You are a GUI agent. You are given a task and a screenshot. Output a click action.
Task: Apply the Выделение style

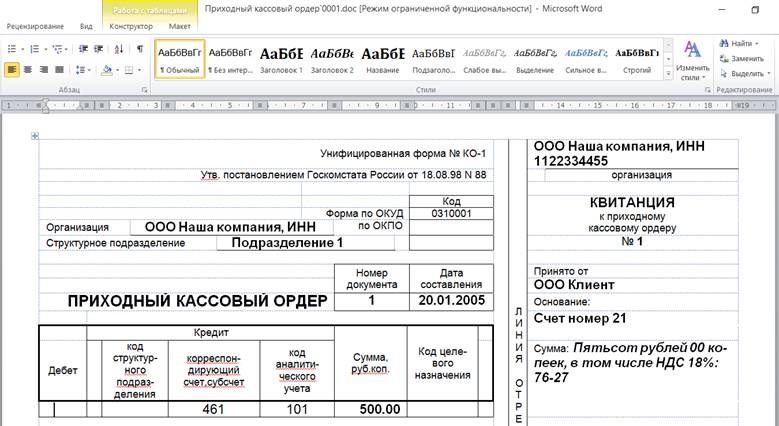(x=535, y=59)
